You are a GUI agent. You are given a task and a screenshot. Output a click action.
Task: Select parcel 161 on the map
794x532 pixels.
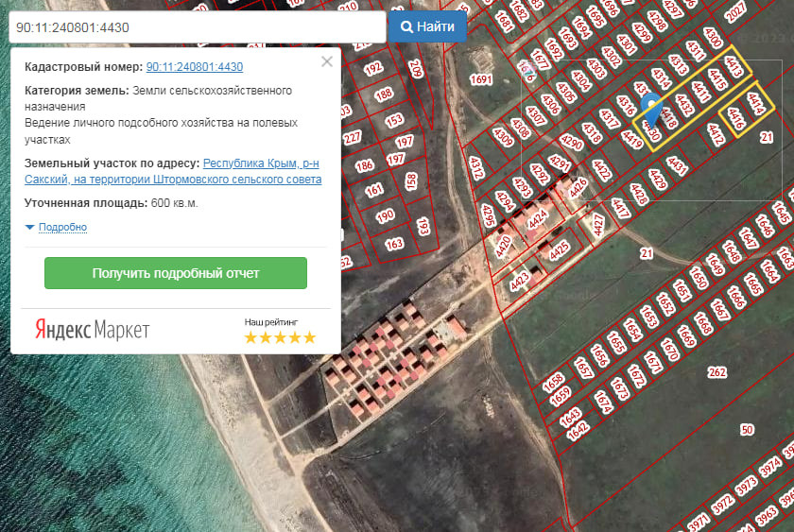[x=374, y=190]
